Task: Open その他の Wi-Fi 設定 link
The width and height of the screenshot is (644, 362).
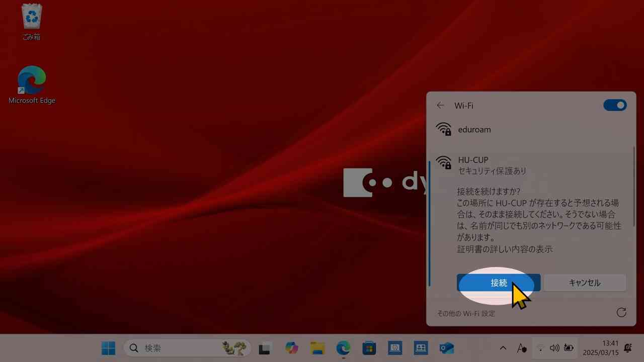Action: [x=466, y=313]
